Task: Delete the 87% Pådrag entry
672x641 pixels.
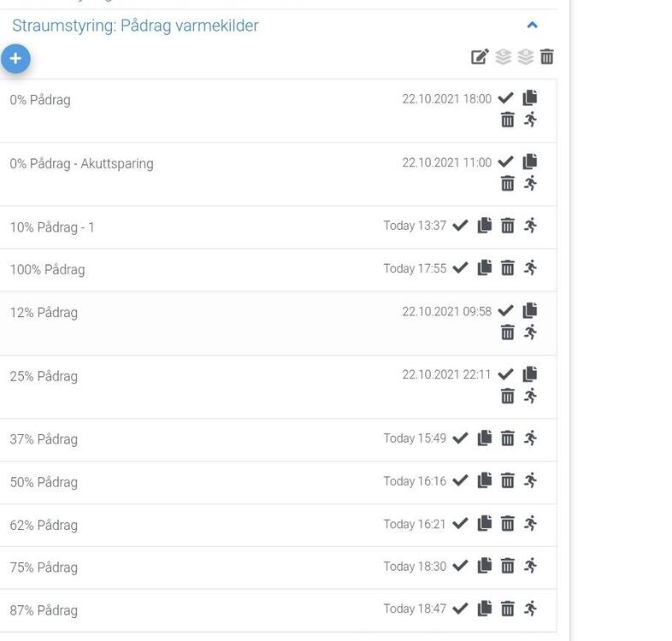Action: [507, 609]
